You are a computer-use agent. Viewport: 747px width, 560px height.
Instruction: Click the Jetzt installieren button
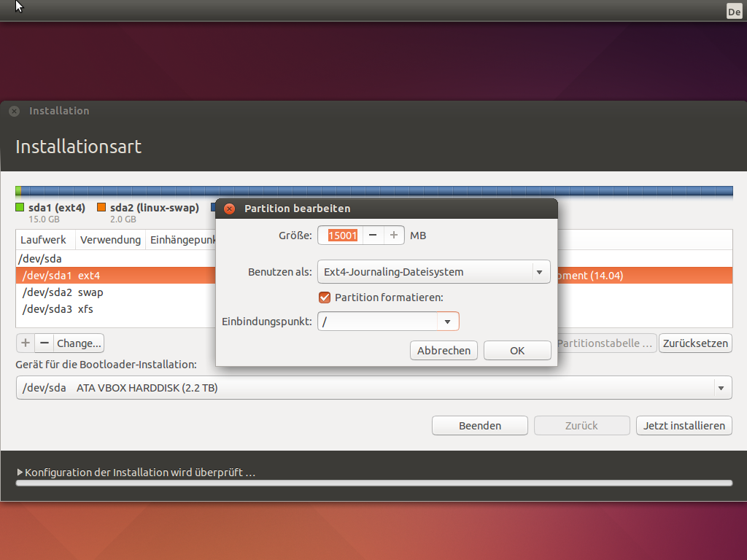coord(684,426)
